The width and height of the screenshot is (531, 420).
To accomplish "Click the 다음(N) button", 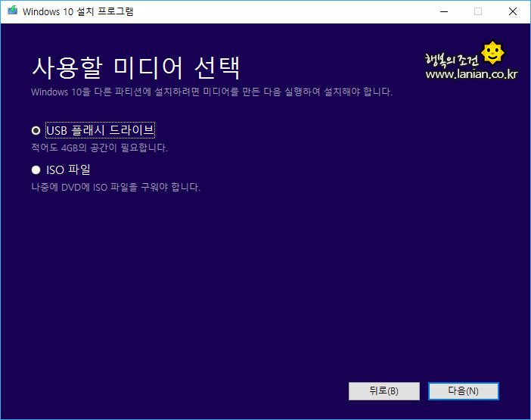I will [463, 391].
